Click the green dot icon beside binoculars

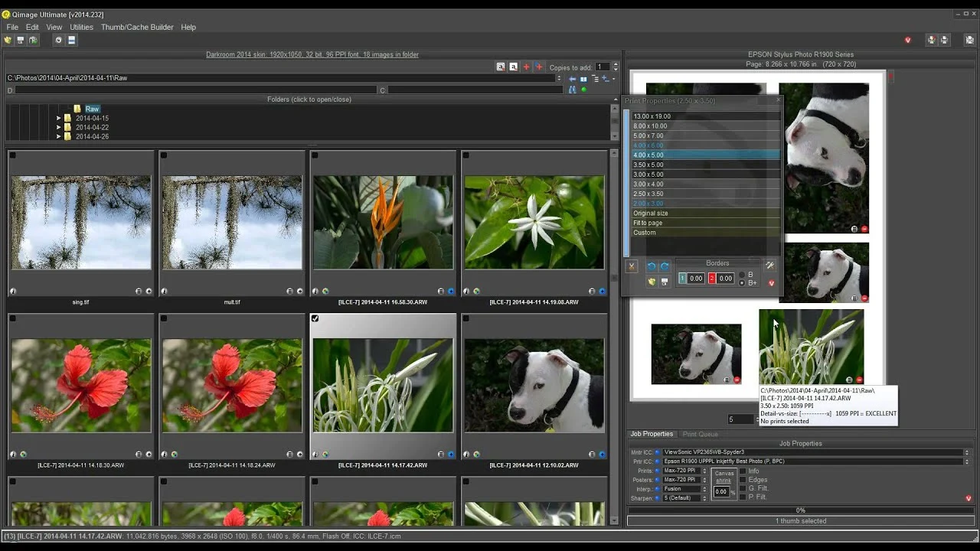pos(583,90)
